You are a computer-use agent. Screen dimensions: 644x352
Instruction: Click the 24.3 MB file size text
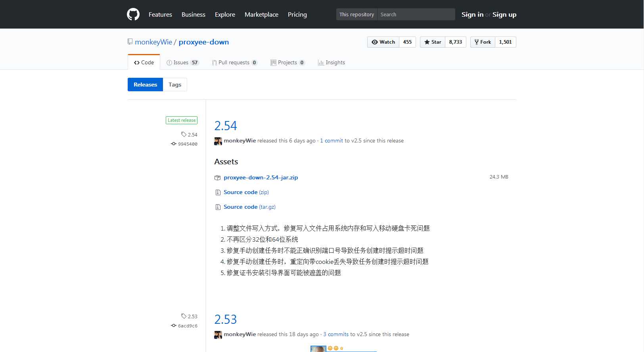click(499, 177)
